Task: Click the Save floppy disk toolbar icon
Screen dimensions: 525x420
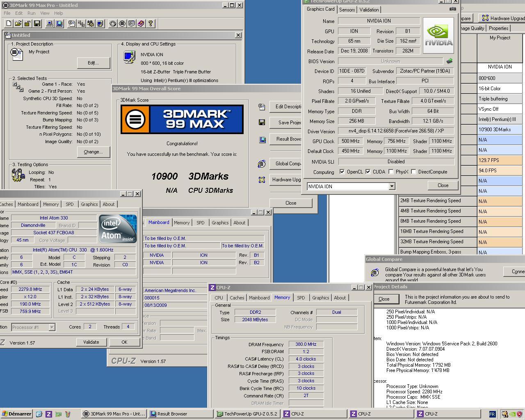Action: (x=37, y=24)
